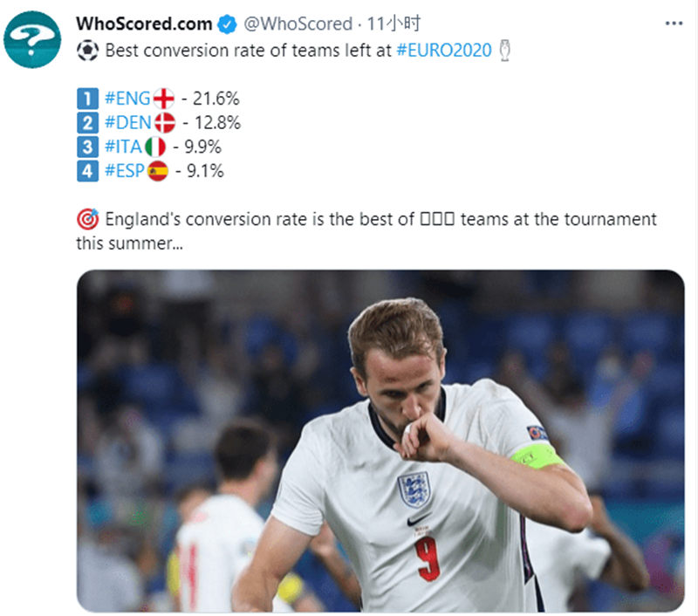
Task: Click the Italy flag emoji
Action: 155,147
